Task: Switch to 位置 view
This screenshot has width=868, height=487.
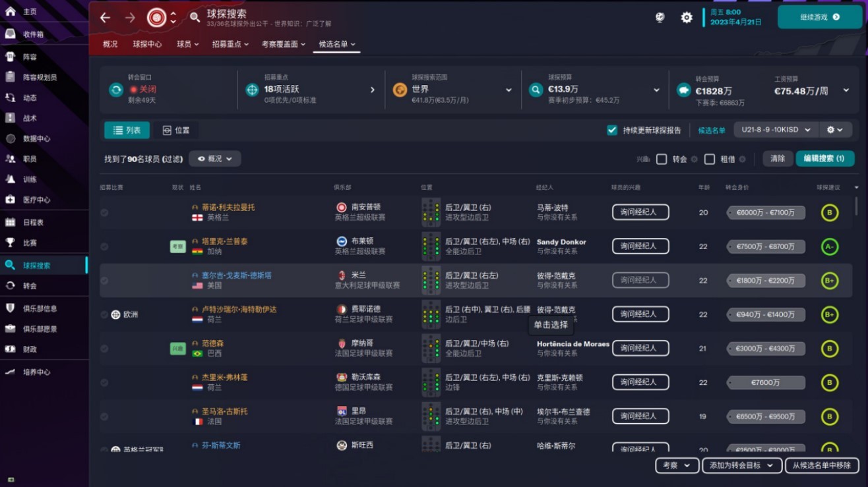Action: coord(176,130)
